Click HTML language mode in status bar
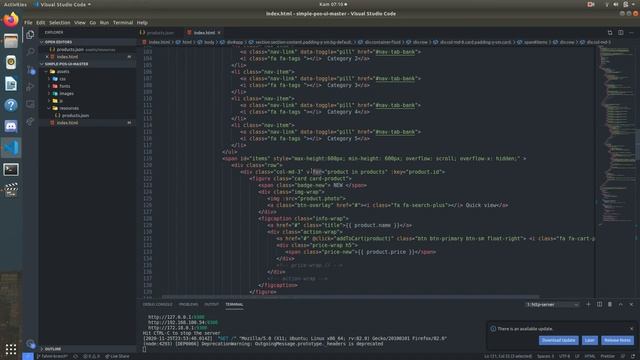The height and width of the screenshot is (360, 640). coord(589,356)
